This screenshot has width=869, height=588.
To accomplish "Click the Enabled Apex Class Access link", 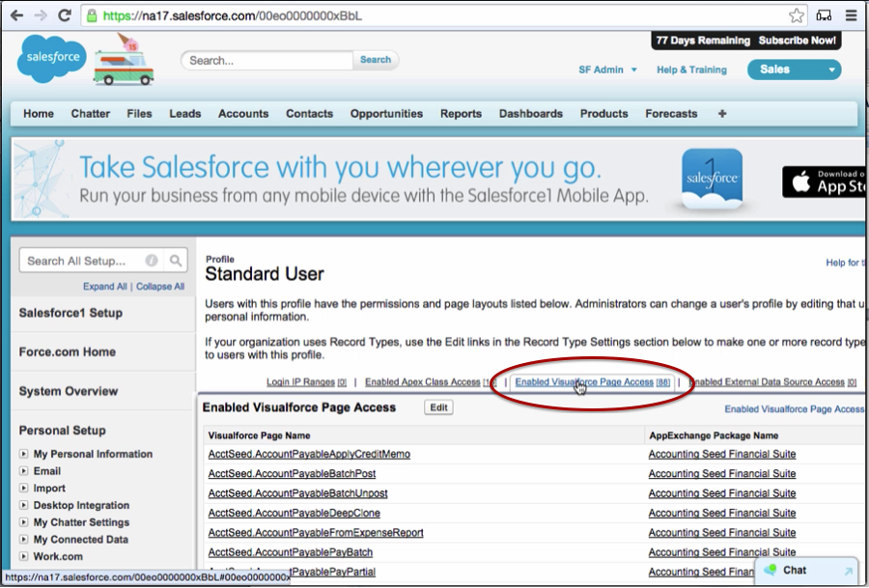I will tap(431, 381).
